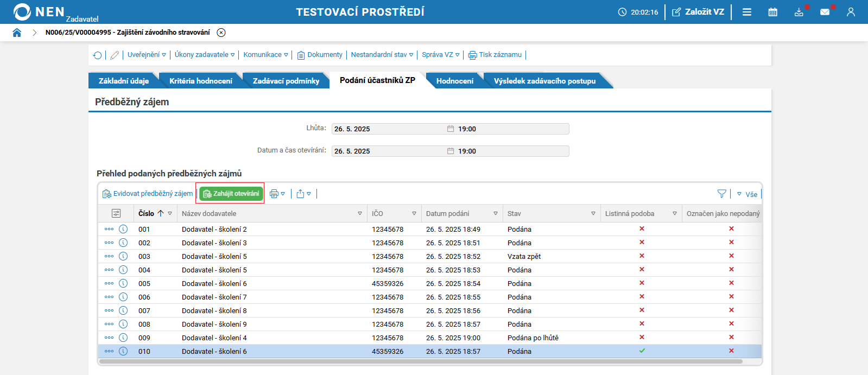Open three-dots menu for row 001

109,229
